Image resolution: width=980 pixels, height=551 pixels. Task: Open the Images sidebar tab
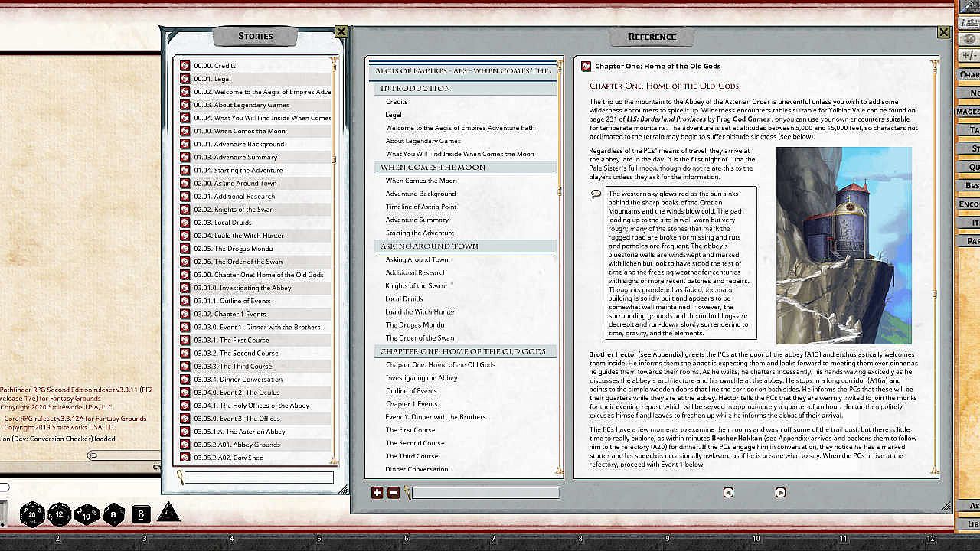pos(969,112)
